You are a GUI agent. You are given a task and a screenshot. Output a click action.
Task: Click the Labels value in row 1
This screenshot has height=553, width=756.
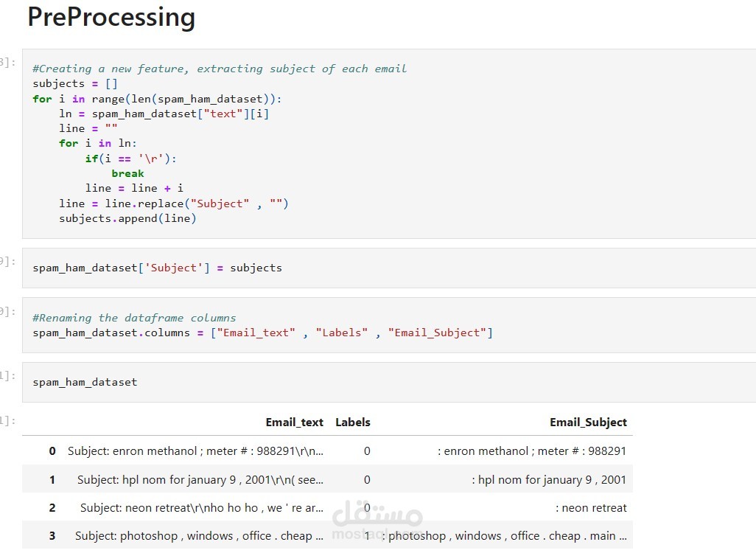[x=367, y=480]
